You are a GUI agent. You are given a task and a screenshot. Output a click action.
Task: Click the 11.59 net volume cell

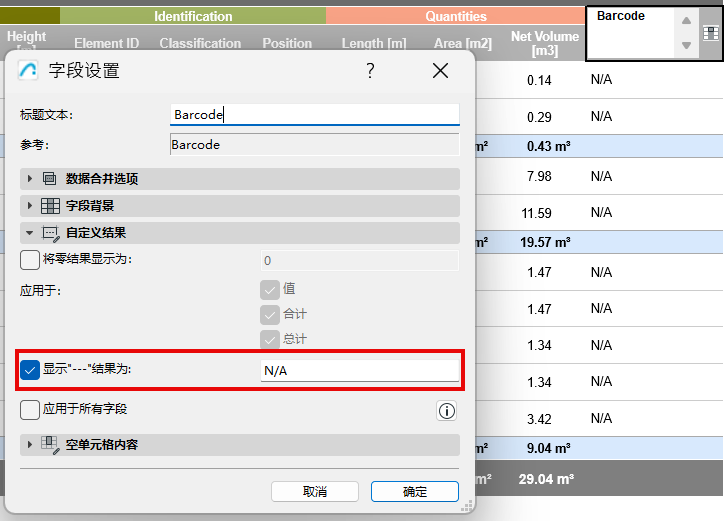point(536,213)
